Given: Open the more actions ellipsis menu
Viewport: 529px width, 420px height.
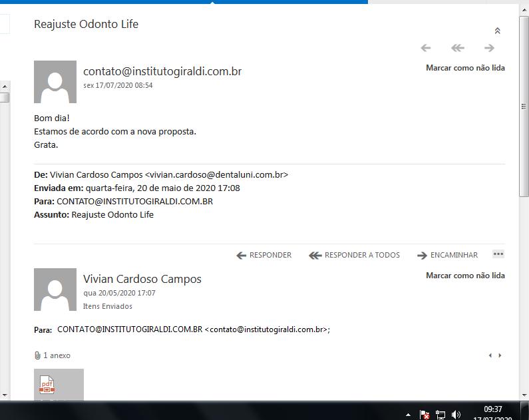Looking at the screenshot, I should (498, 254).
